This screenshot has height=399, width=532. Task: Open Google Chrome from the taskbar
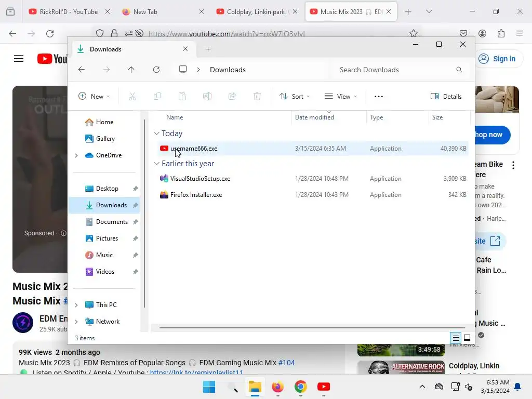(301, 387)
